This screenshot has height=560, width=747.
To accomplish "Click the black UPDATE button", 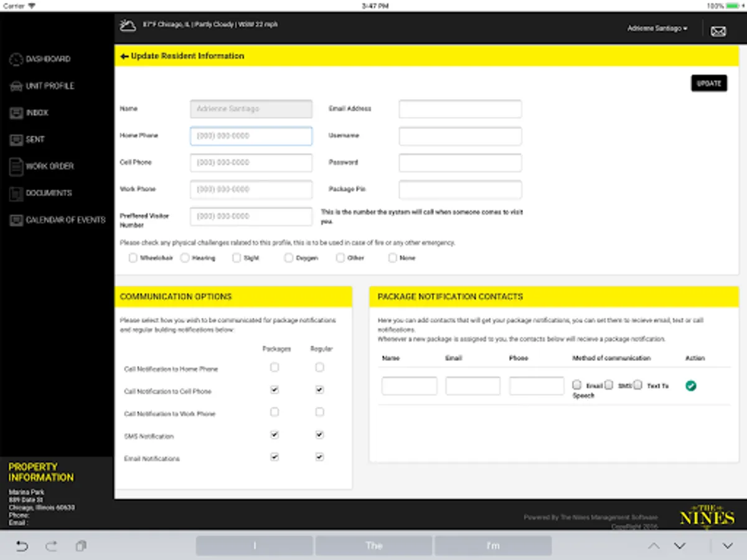I will tap(709, 83).
